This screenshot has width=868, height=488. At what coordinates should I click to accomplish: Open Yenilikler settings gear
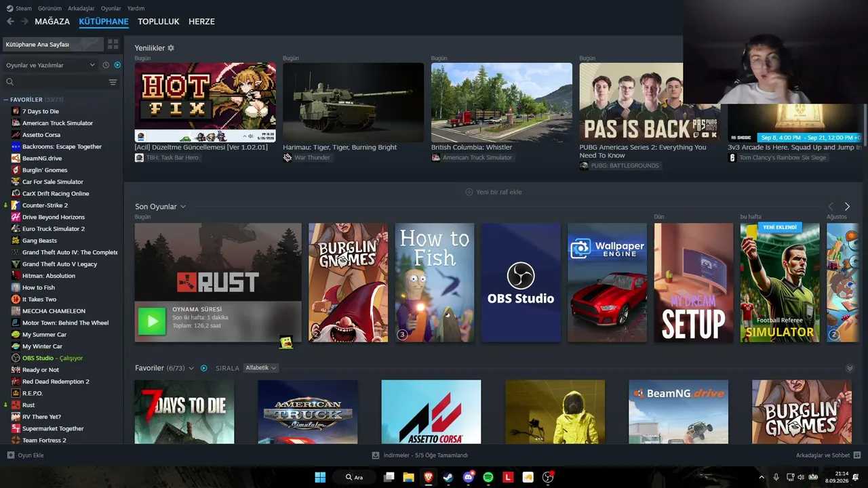[171, 48]
